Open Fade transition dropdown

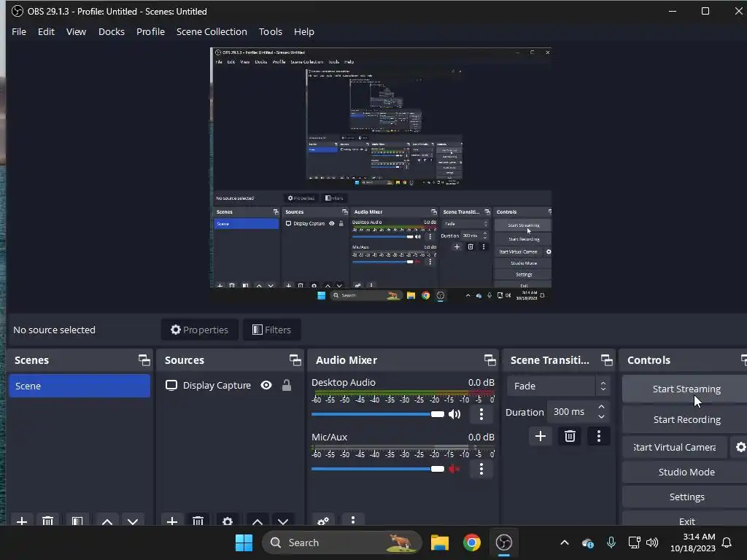[558, 386]
